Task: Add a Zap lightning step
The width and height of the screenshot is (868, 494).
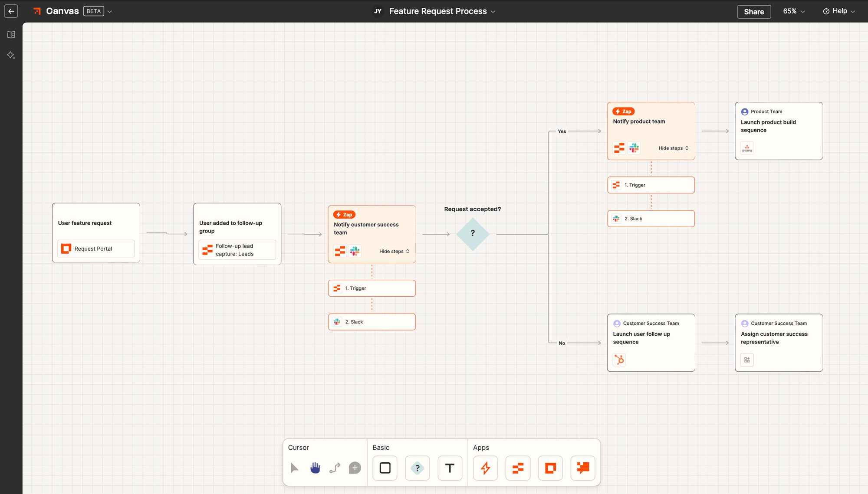Action: click(x=485, y=468)
